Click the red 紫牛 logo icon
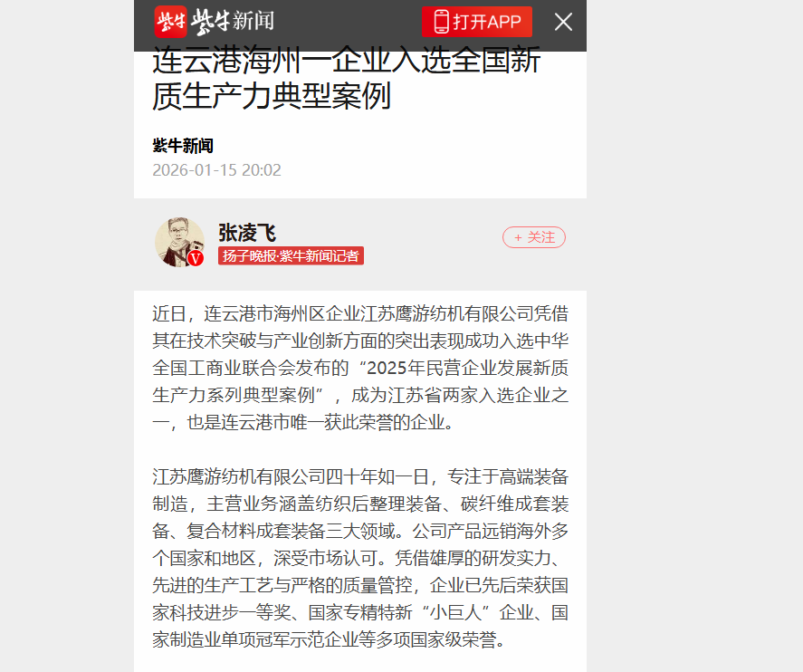The image size is (803, 672). [x=170, y=22]
